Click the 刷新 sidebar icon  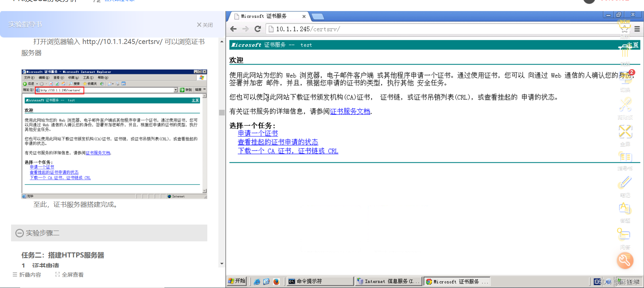point(625,29)
